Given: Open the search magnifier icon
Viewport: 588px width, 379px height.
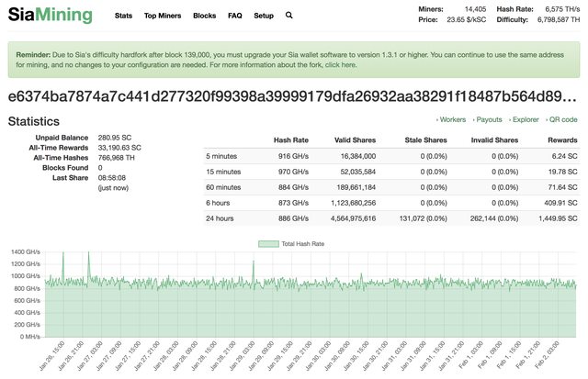Looking at the screenshot, I should click(x=288, y=16).
